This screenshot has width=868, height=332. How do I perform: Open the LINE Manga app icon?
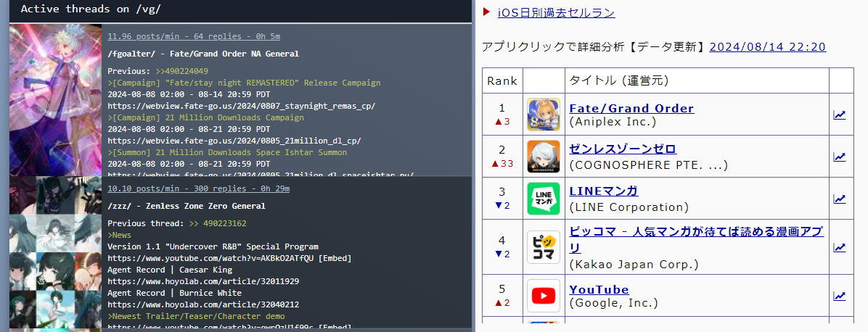[x=543, y=199]
